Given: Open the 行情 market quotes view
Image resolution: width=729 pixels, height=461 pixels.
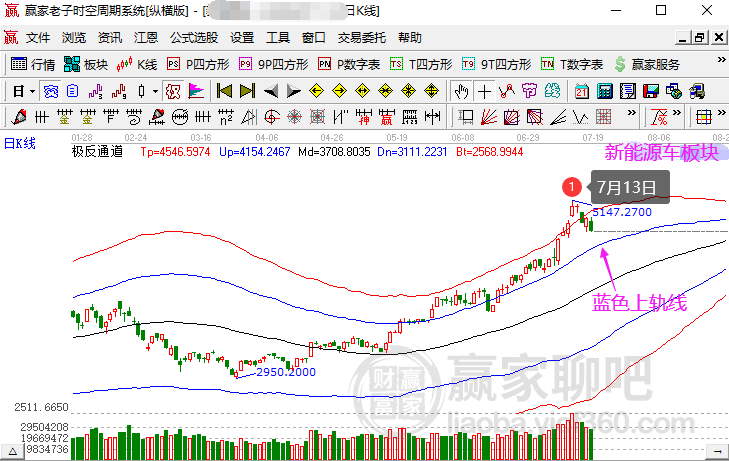Looking at the screenshot, I should tap(33, 64).
